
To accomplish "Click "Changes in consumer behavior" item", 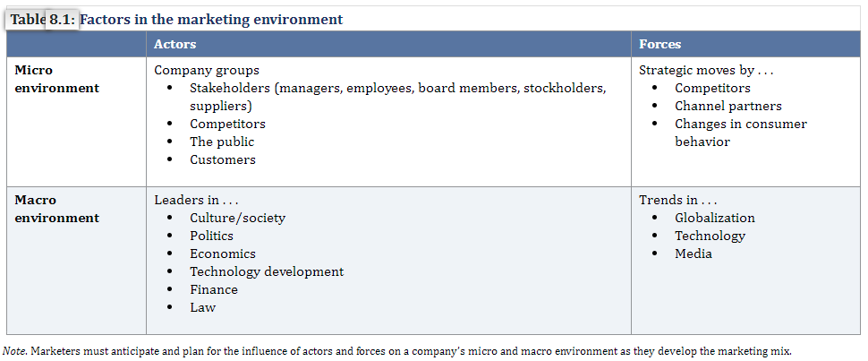I will click(x=741, y=133).
